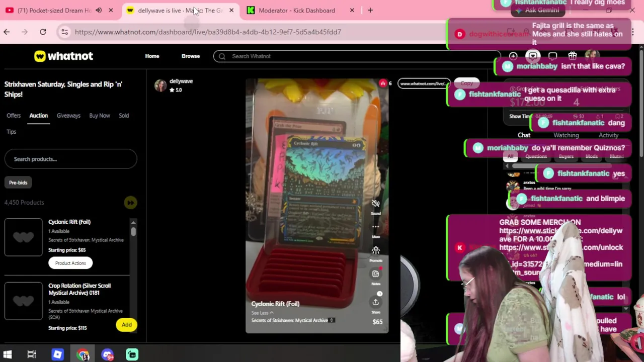Toggle the Pre-bids filter chip
Viewport: 644px width, 362px height.
coord(18,183)
